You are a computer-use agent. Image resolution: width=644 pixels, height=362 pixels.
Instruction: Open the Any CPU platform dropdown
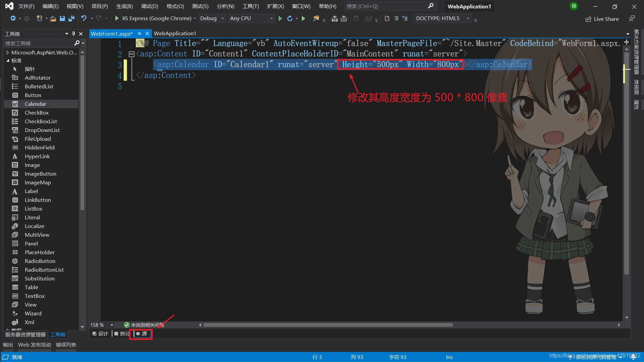252,18
